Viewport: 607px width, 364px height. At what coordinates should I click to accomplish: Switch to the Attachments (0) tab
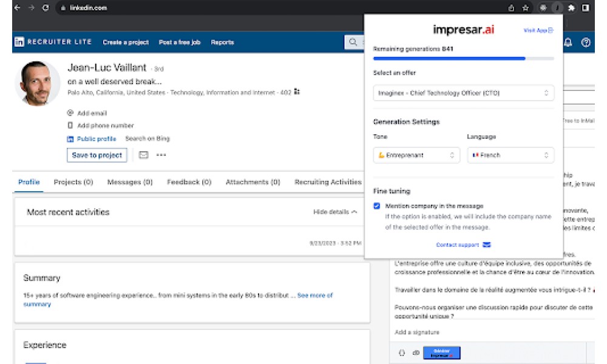click(253, 182)
